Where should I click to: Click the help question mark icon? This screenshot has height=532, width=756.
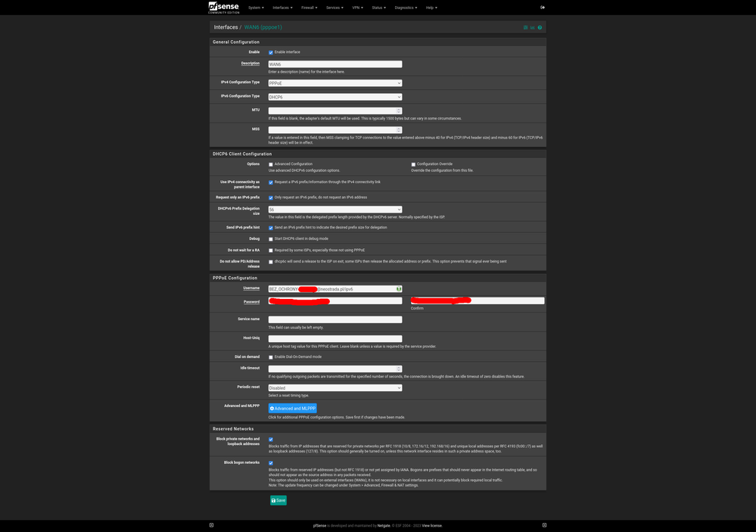[540, 27]
